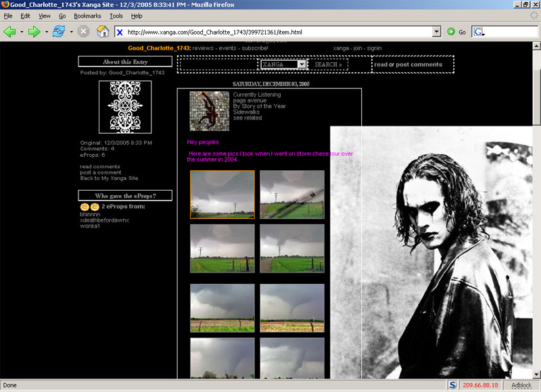Open the Tools menu
This screenshot has height=392, width=541.
pyautogui.click(x=116, y=16)
